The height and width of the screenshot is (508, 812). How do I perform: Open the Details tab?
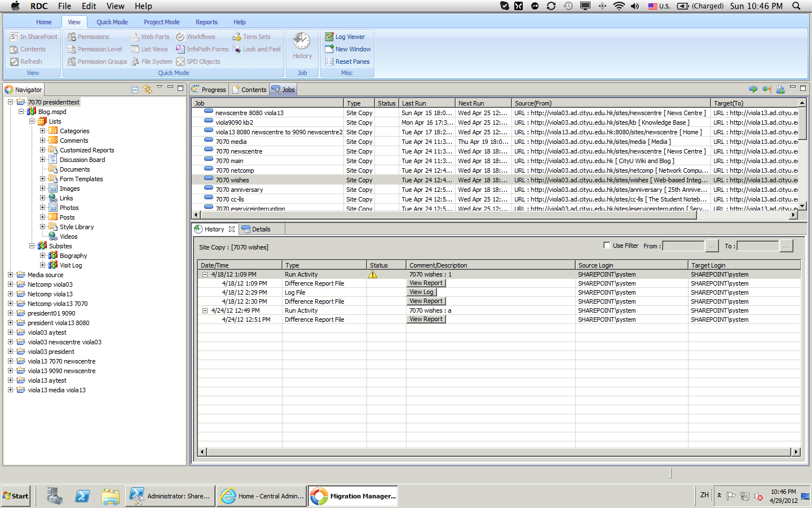coord(256,229)
